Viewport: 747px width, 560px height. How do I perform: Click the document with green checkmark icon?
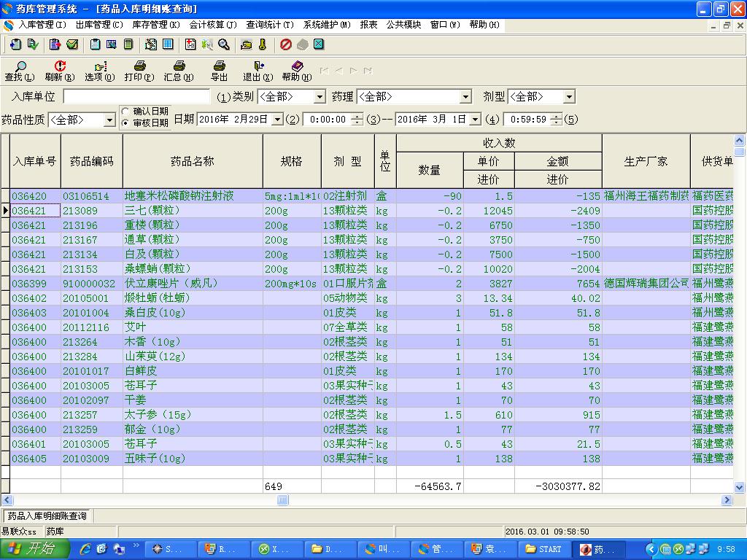pyautogui.click(x=33, y=44)
